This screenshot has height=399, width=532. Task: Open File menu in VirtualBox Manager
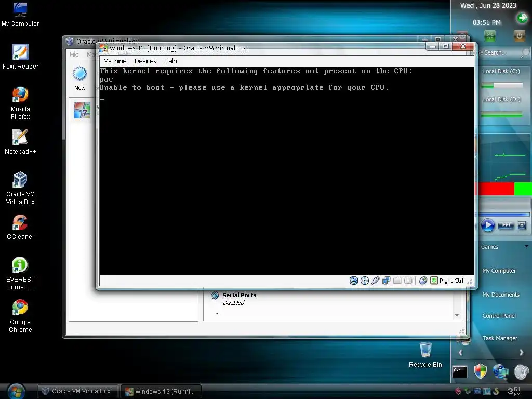click(x=74, y=54)
